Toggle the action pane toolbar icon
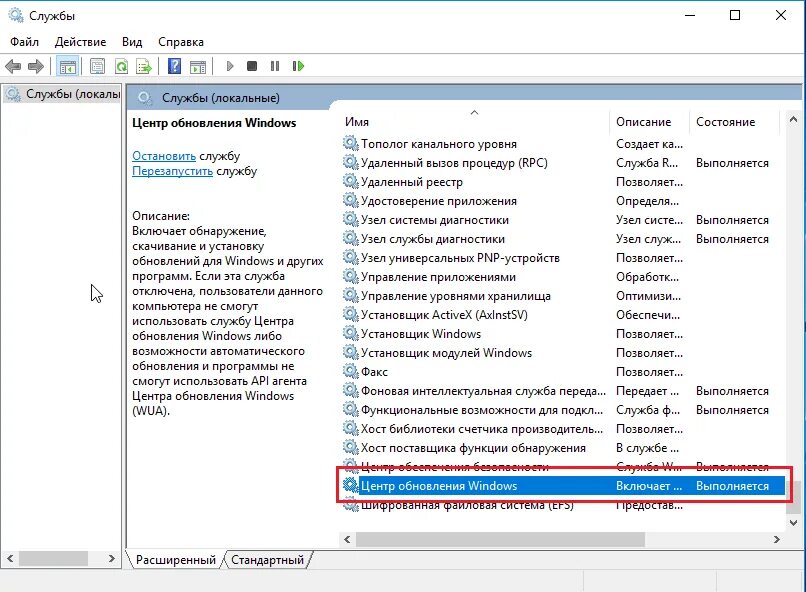806x592 pixels. [x=198, y=66]
